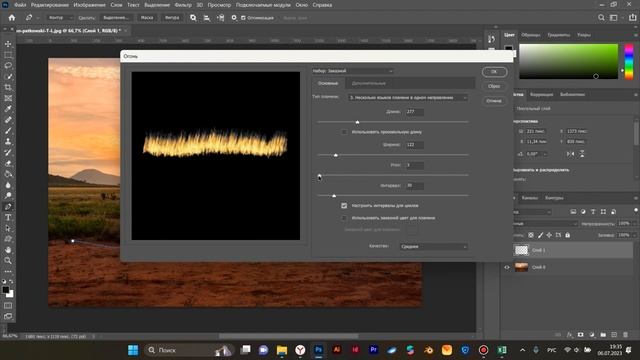This screenshot has width=640, height=360.
Task: Open the quality dropdown
Action: [433, 247]
